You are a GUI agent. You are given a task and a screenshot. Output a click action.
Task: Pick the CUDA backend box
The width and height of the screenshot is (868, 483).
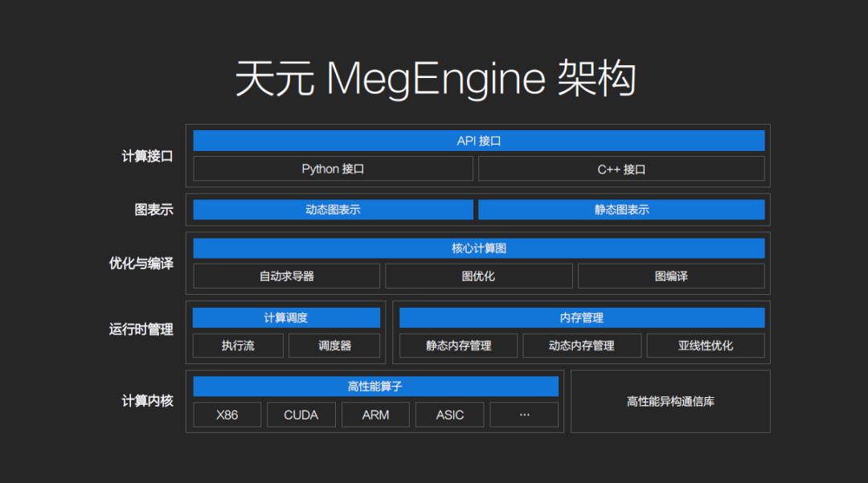(301, 415)
